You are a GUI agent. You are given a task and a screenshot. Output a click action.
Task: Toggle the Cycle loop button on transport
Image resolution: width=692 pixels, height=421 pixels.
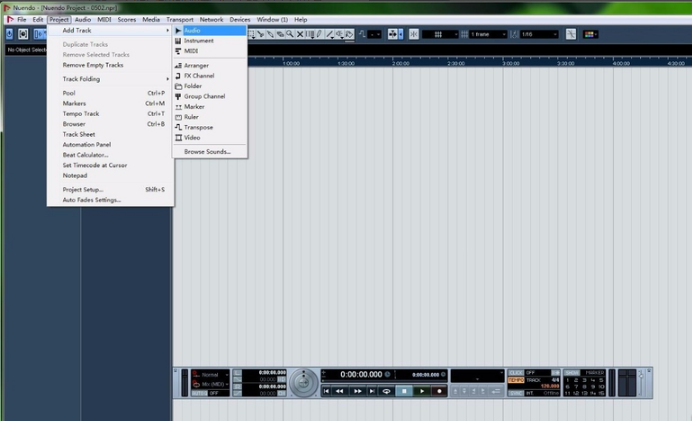point(386,391)
